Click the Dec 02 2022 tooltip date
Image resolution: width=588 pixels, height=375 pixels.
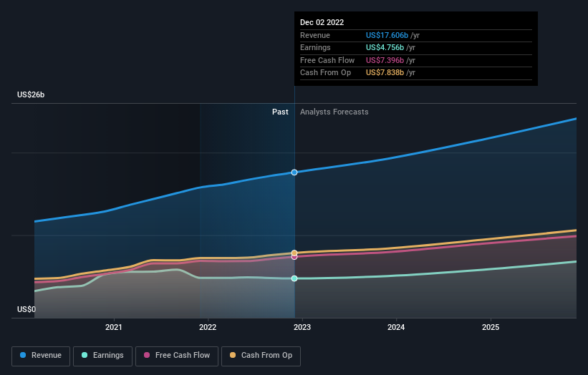click(322, 22)
